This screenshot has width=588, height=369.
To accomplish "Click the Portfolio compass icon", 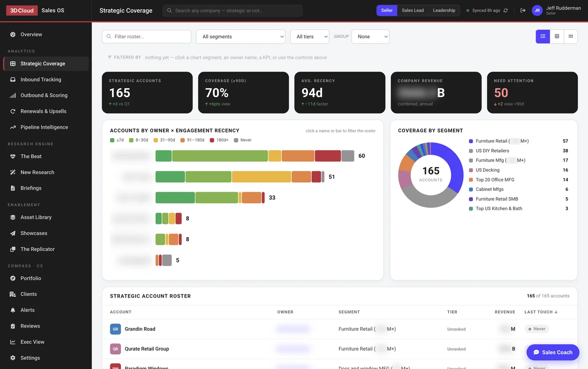I will [x=13, y=278].
